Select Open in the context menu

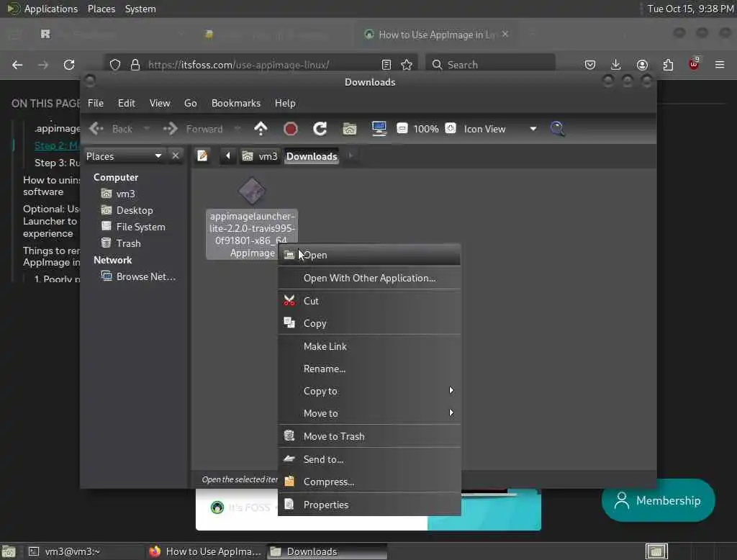tap(369, 255)
